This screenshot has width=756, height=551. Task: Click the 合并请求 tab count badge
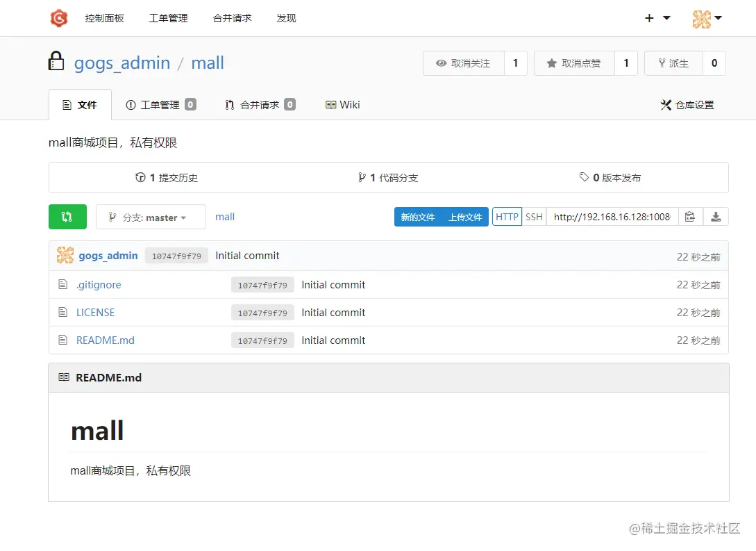[x=289, y=105]
